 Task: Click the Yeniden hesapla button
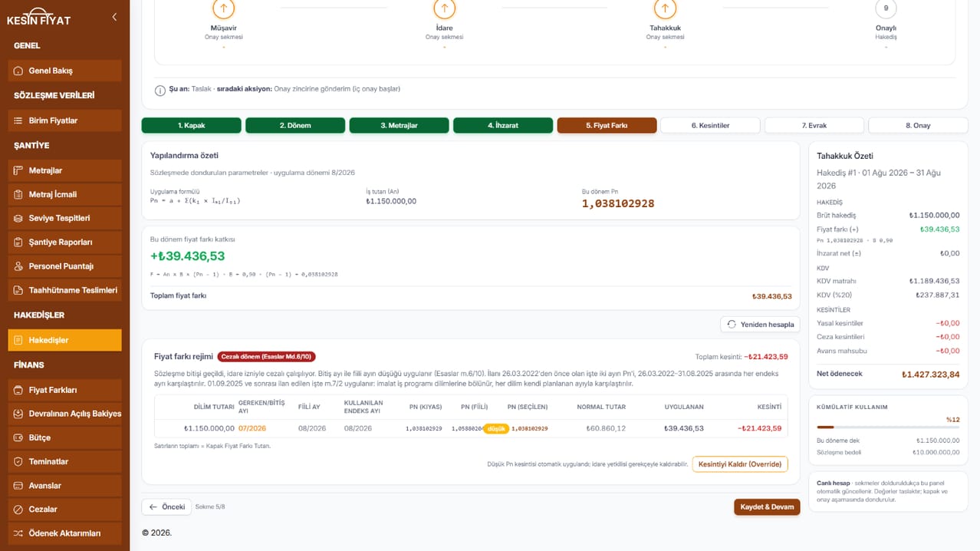pyautogui.click(x=760, y=325)
